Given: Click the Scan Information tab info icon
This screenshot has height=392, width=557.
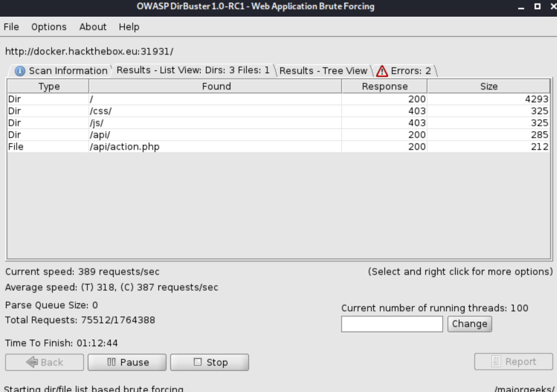Looking at the screenshot, I should [20, 71].
